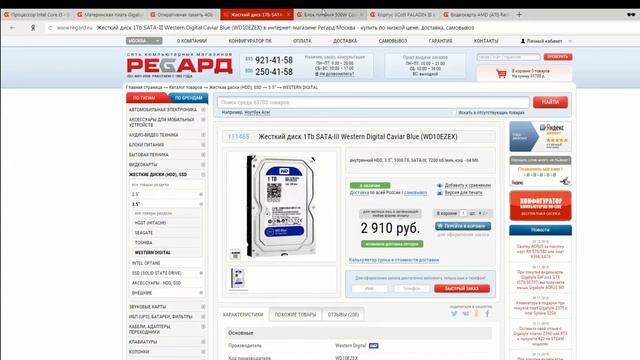Open Доставка menu item

pyautogui.click(x=345, y=41)
